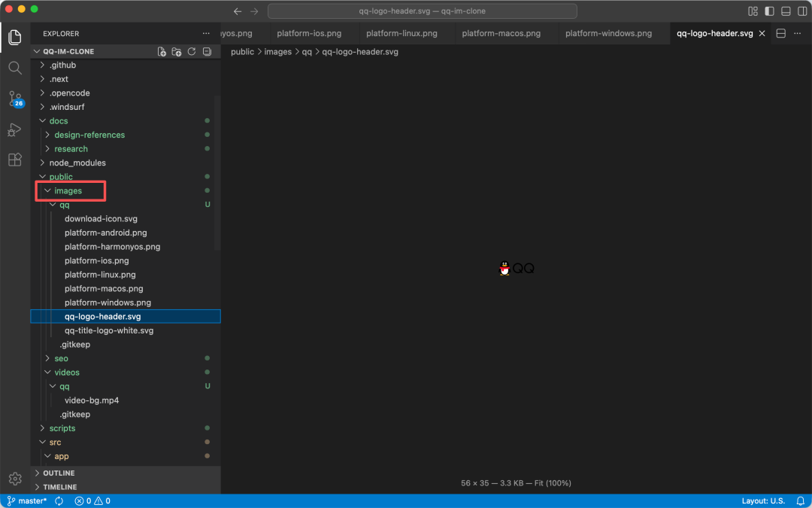Viewport: 812px width, 508px height.
Task: Click the images breadcrumb segment
Action: tap(277, 52)
